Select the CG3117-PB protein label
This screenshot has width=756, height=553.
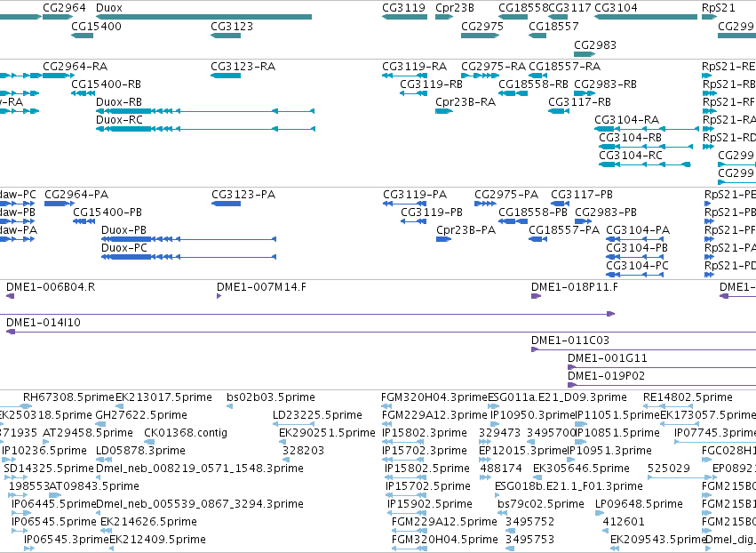pyautogui.click(x=582, y=195)
